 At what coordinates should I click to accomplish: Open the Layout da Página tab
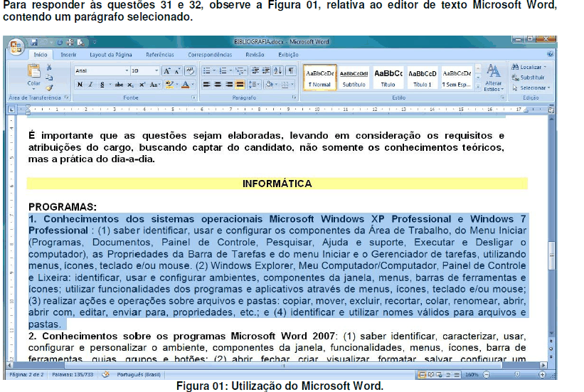111,55
